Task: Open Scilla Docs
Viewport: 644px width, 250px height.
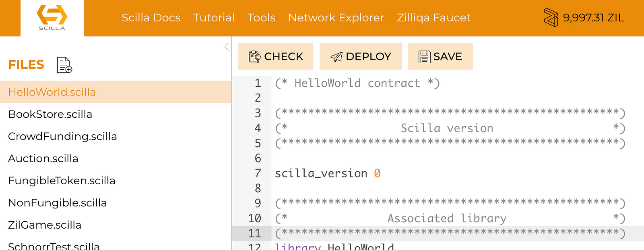Action: tap(151, 18)
